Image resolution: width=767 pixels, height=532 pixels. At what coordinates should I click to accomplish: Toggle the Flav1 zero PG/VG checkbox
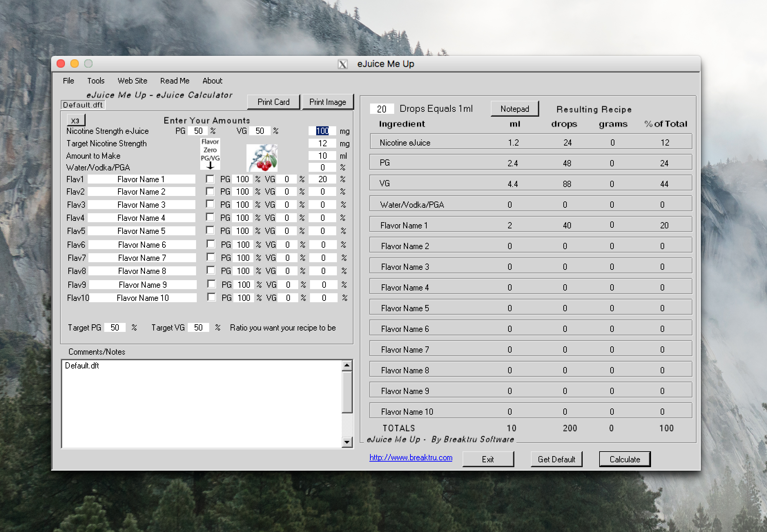coord(210,179)
